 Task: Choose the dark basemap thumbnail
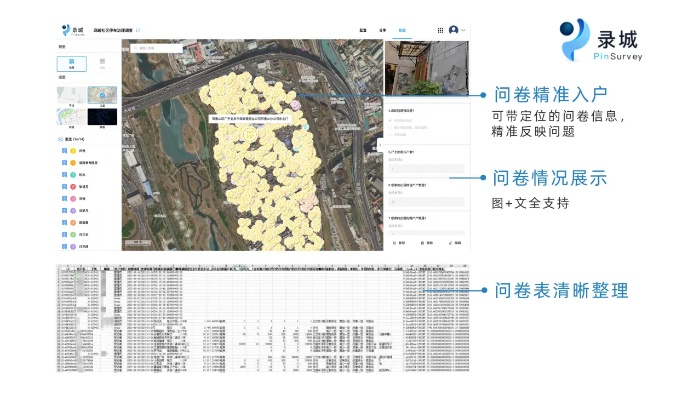pos(102,118)
